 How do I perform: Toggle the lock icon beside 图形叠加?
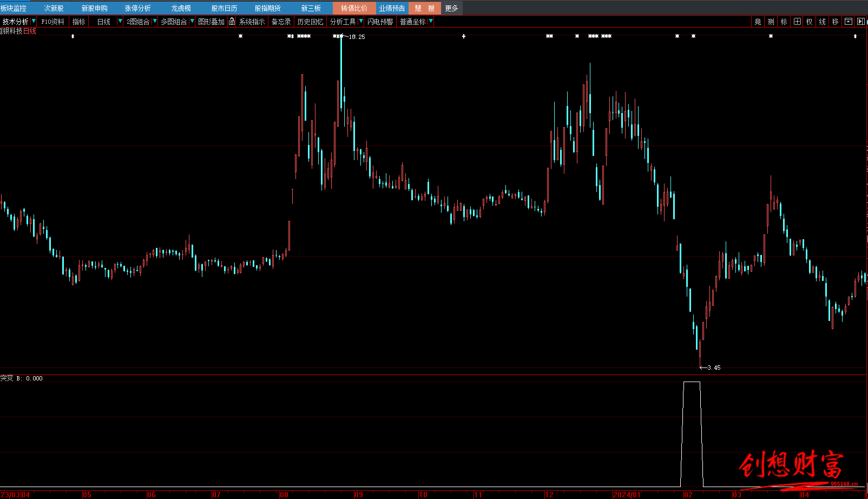pos(232,22)
